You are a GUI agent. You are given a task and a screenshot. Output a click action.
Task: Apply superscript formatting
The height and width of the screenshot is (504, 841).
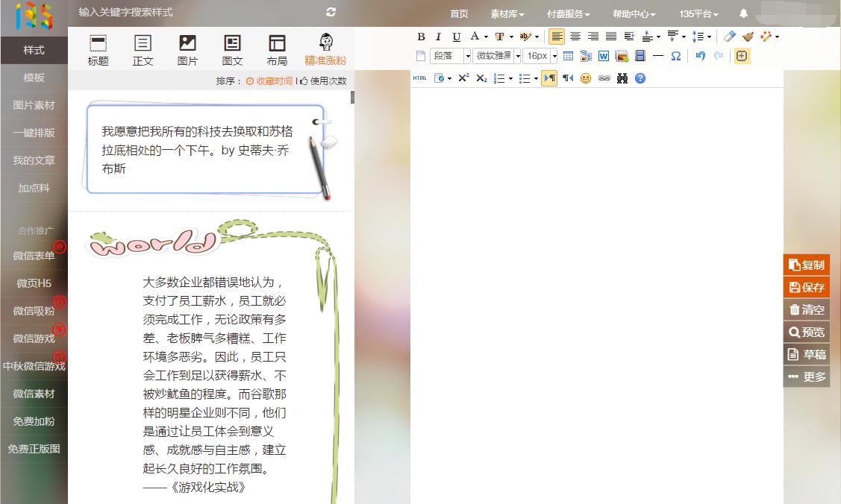[x=463, y=78]
